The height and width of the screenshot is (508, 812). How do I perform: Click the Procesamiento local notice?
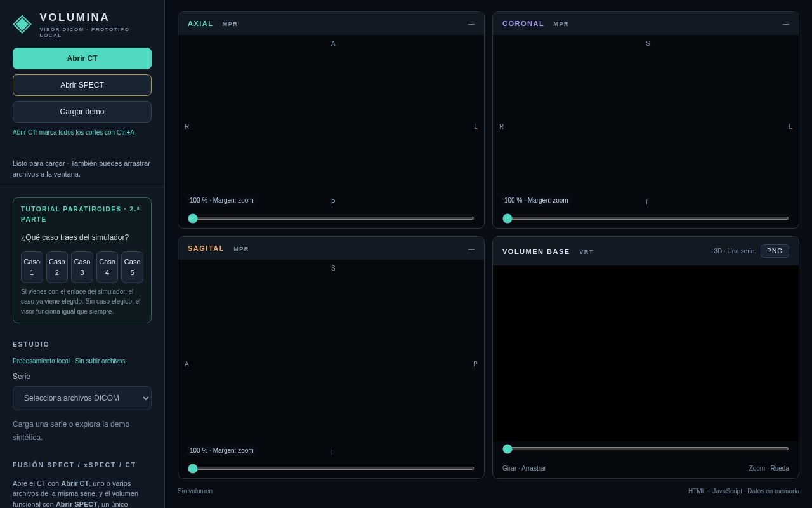pyautogui.click(x=69, y=361)
